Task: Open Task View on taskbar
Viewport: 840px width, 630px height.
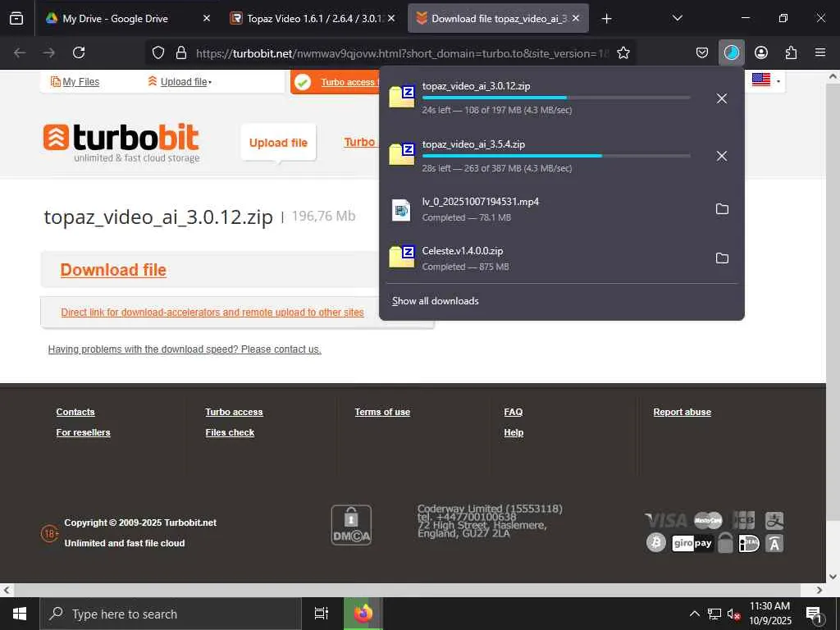Action: [x=322, y=614]
